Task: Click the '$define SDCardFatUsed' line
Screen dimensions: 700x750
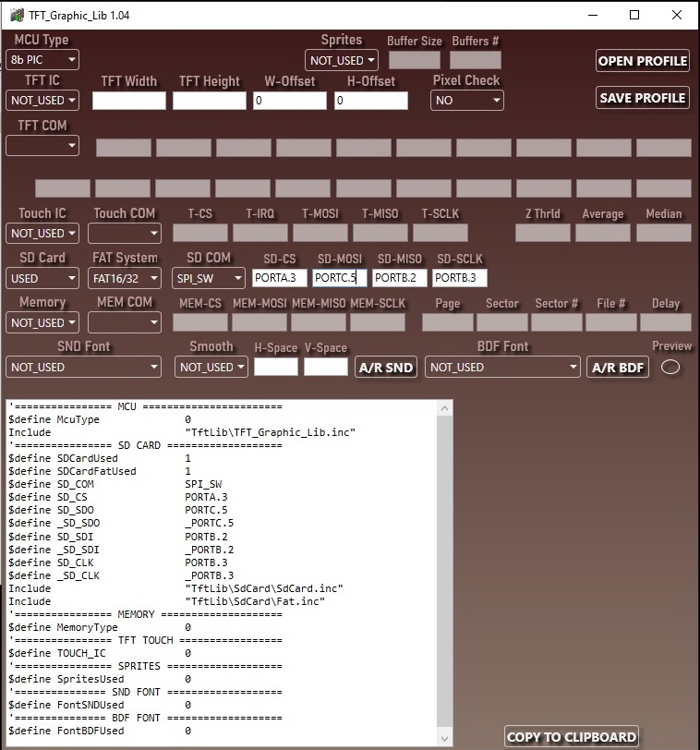Action: tap(100, 471)
